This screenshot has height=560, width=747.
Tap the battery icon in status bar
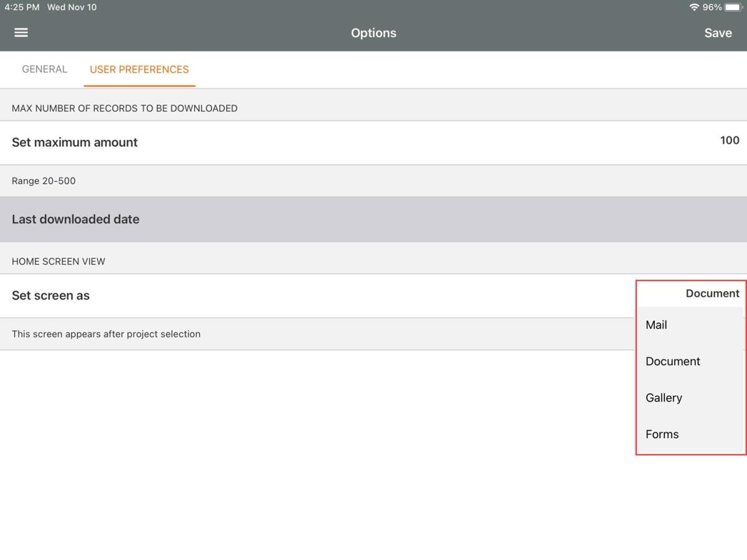tap(733, 7)
